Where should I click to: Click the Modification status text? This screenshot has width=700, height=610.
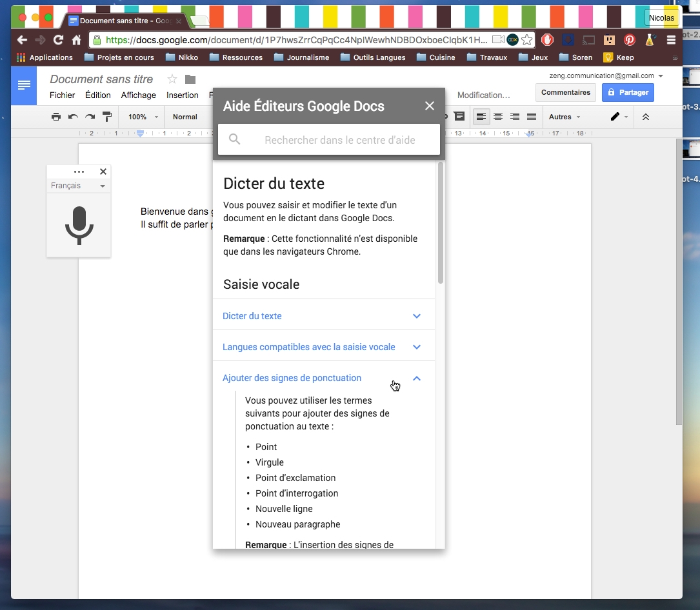(x=483, y=95)
